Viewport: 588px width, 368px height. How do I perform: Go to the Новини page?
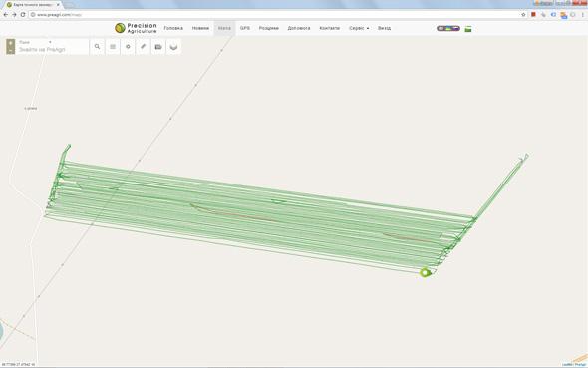(x=200, y=28)
